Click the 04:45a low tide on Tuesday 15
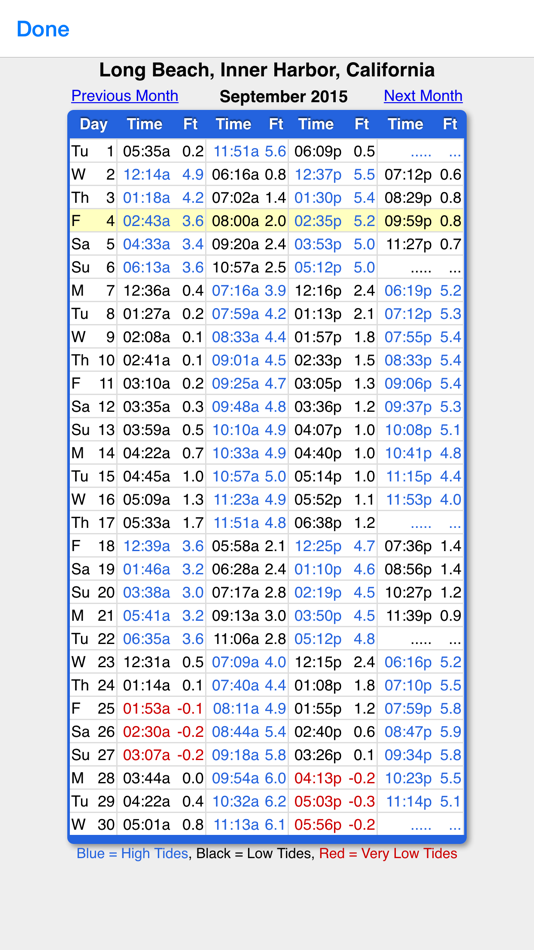 point(147,476)
